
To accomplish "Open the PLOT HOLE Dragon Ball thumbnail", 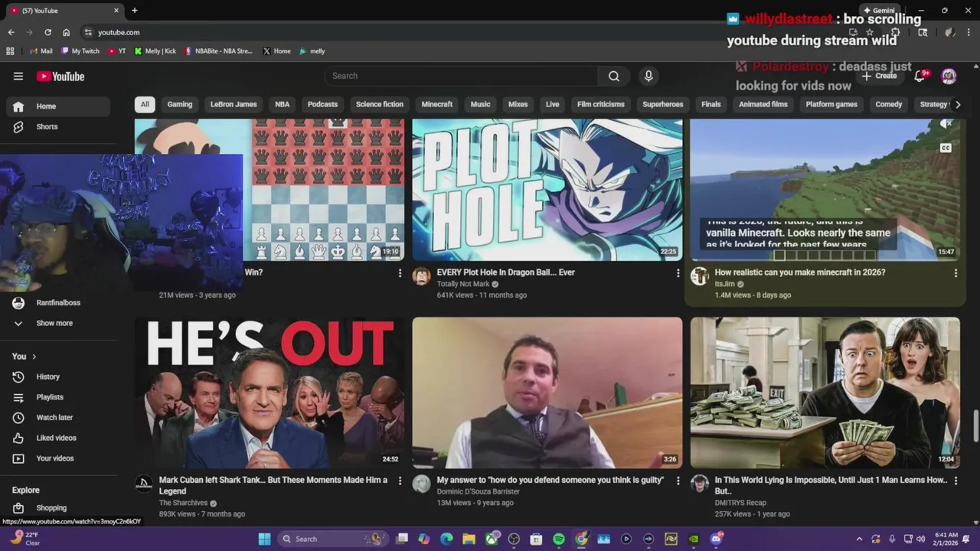I will (547, 190).
